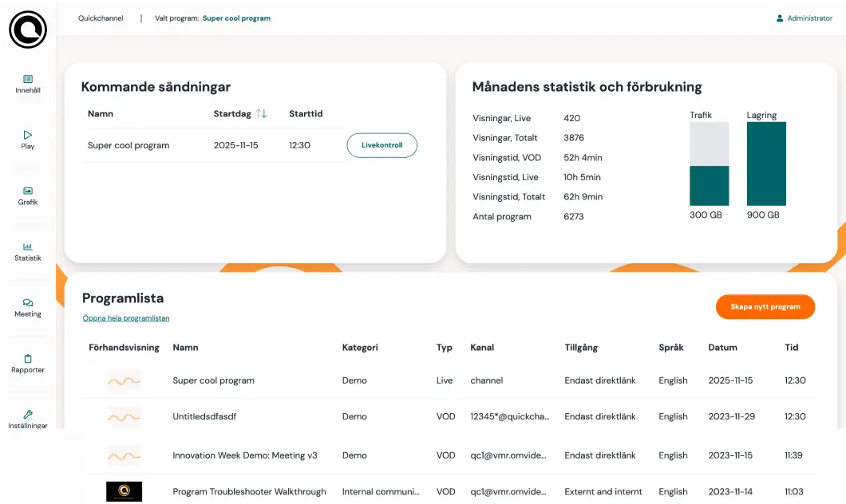
Task: Open the Play section icon
Action: (28, 135)
